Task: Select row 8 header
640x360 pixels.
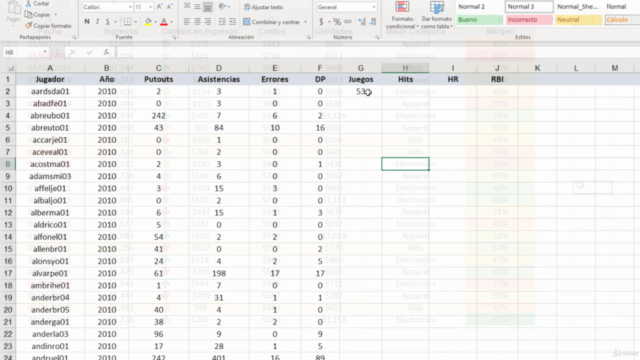Action: [8, 164]
